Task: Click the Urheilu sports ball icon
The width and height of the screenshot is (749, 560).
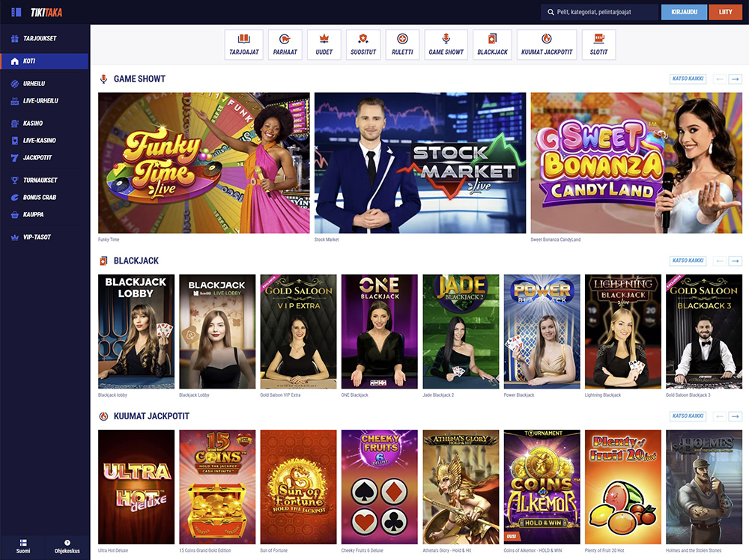Action: coord(15,84)
